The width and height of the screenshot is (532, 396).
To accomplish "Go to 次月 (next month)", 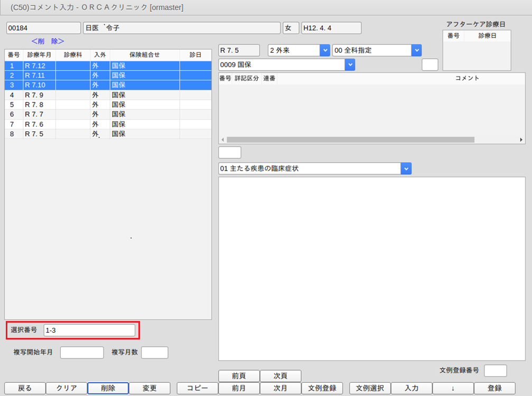I will pyautogui.click(x=280, y=388).
